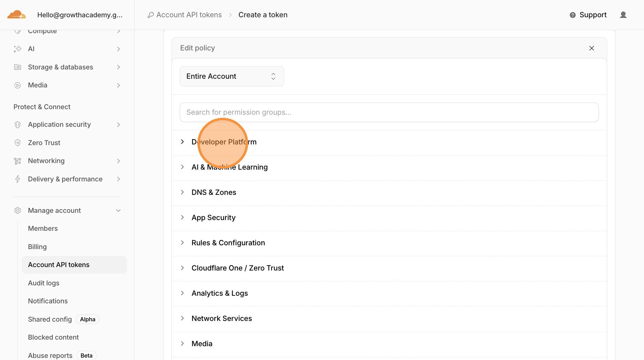Open Shared config Alpha page
644x360 pixels.
pyautogui.click(x=64, y=319)
